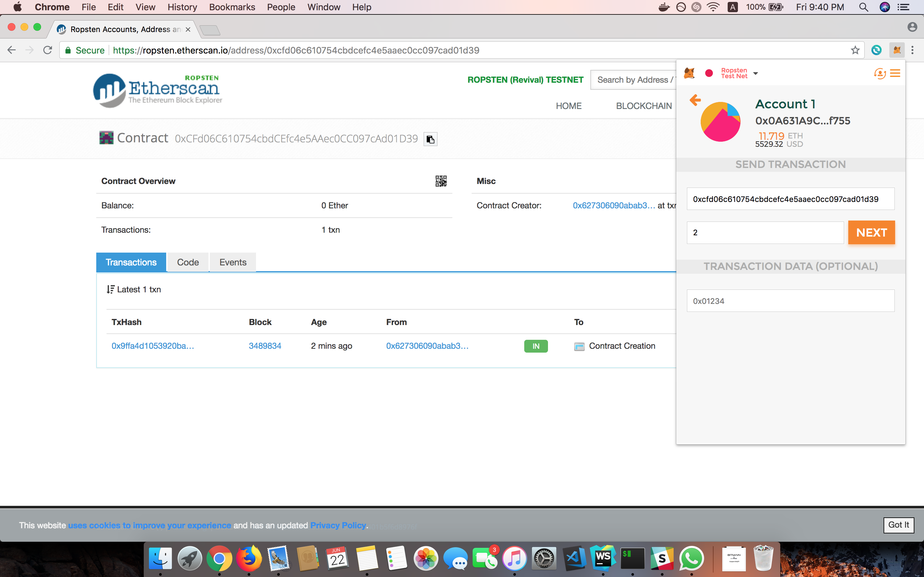Bookmark the page with the star icon
The image size is (924, 577).
coord(855,50)
